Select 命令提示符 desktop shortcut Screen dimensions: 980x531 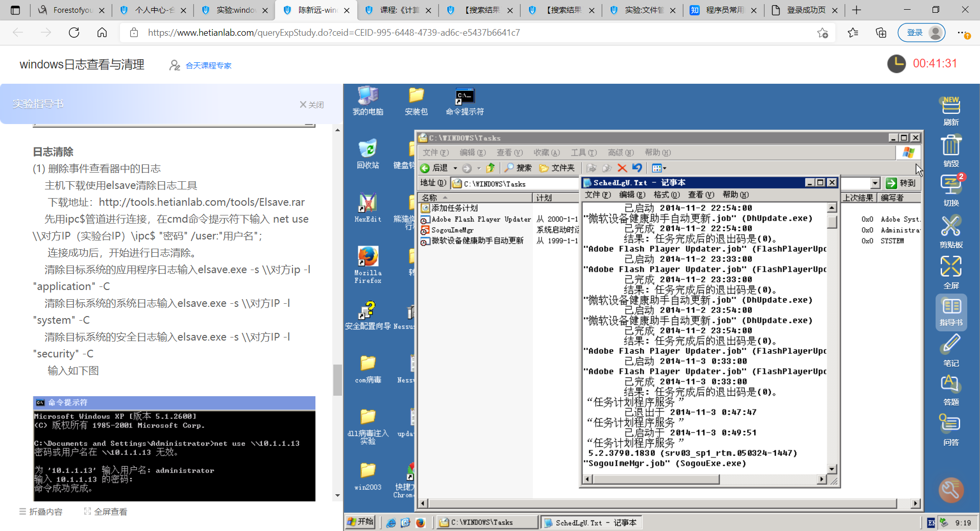464,101
